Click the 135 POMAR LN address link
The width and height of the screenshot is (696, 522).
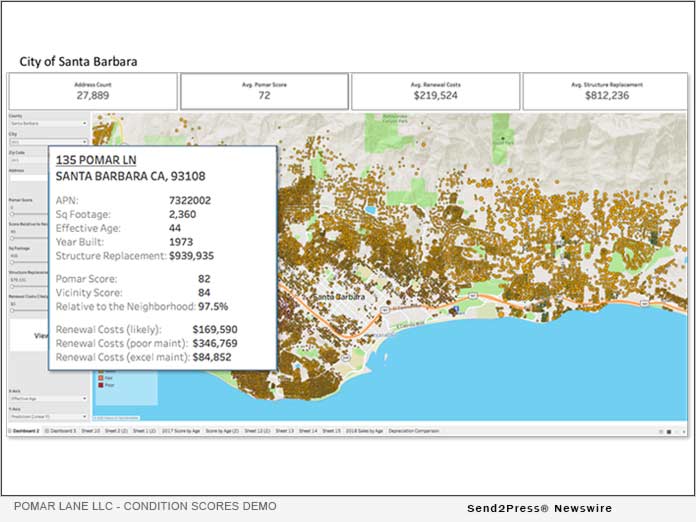click(x=96, y=160)
